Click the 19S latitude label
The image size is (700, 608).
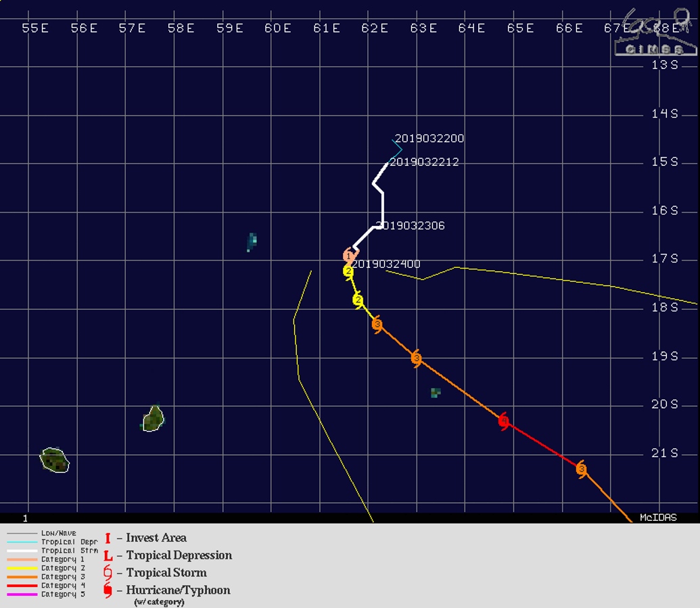click(x=665, y=356)
